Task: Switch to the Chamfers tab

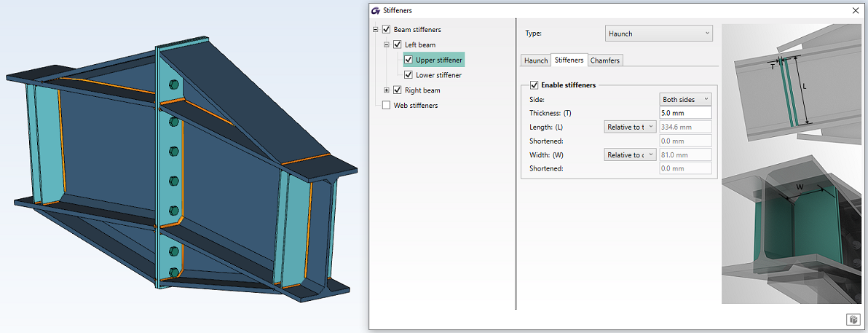Action: (x=606, y=60)
